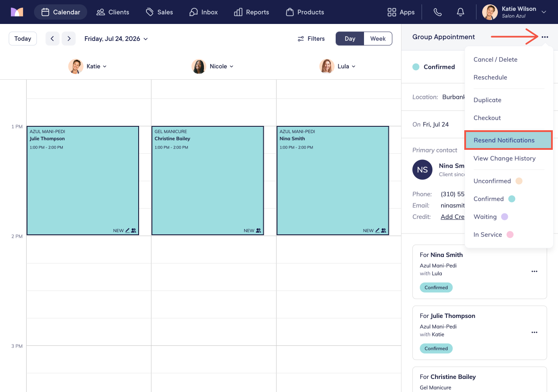Open Julie Thompson's Azul Mani-Pedi appointment block

[83, 181]
